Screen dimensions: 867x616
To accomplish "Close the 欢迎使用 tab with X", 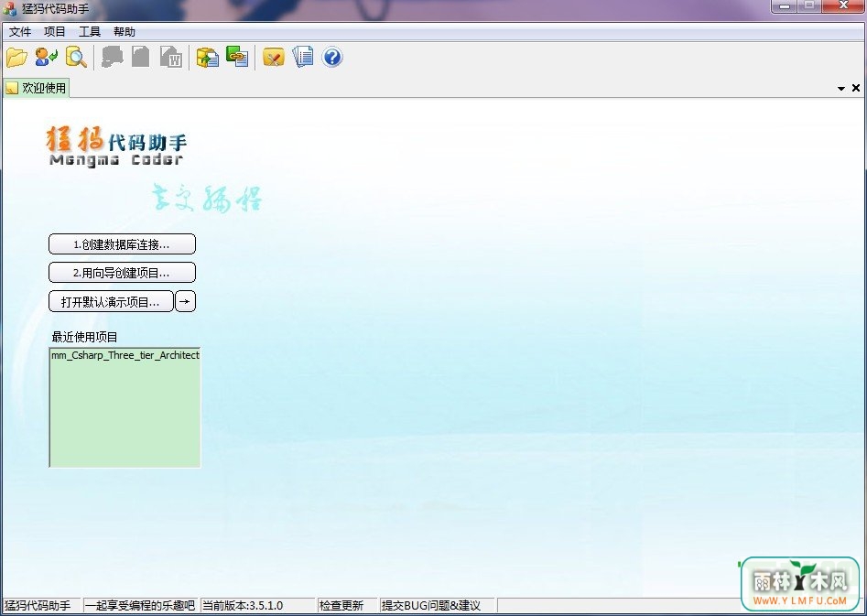I will (x=856, y=88).
